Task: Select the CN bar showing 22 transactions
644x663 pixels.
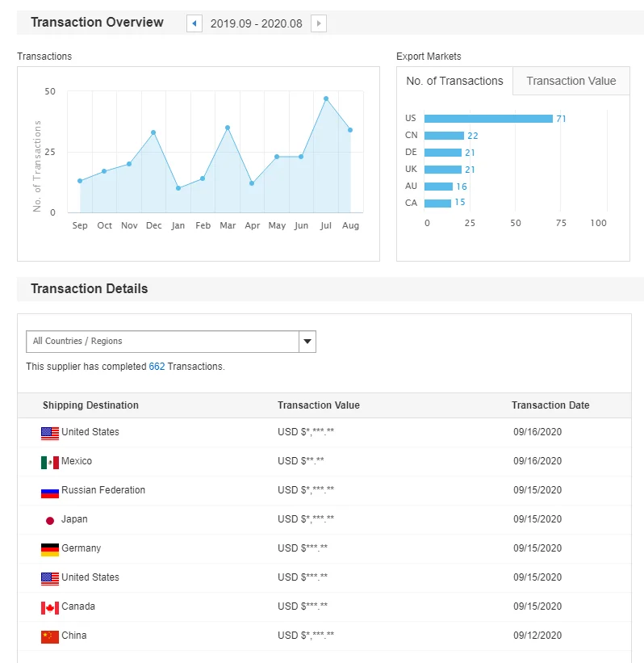Action: 444,136
